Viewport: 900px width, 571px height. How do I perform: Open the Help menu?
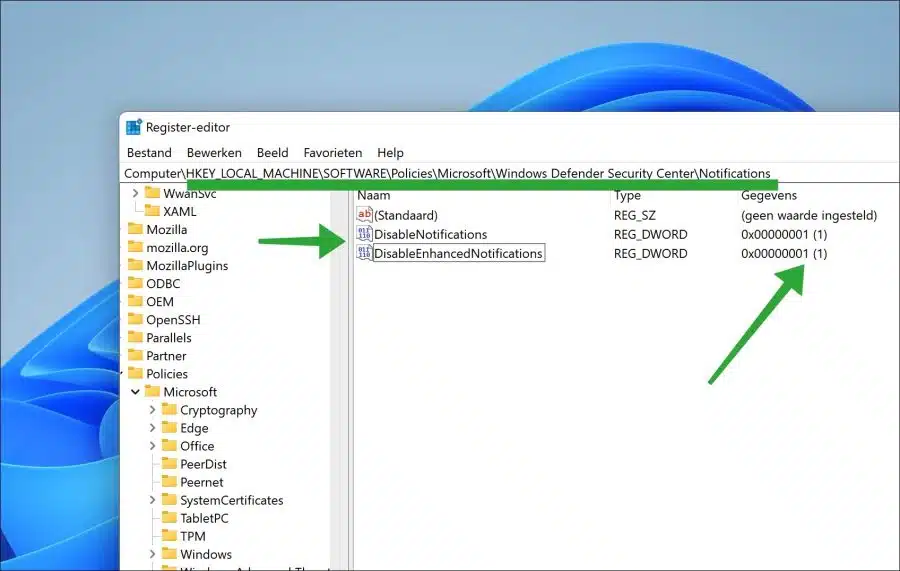point(390,153)
